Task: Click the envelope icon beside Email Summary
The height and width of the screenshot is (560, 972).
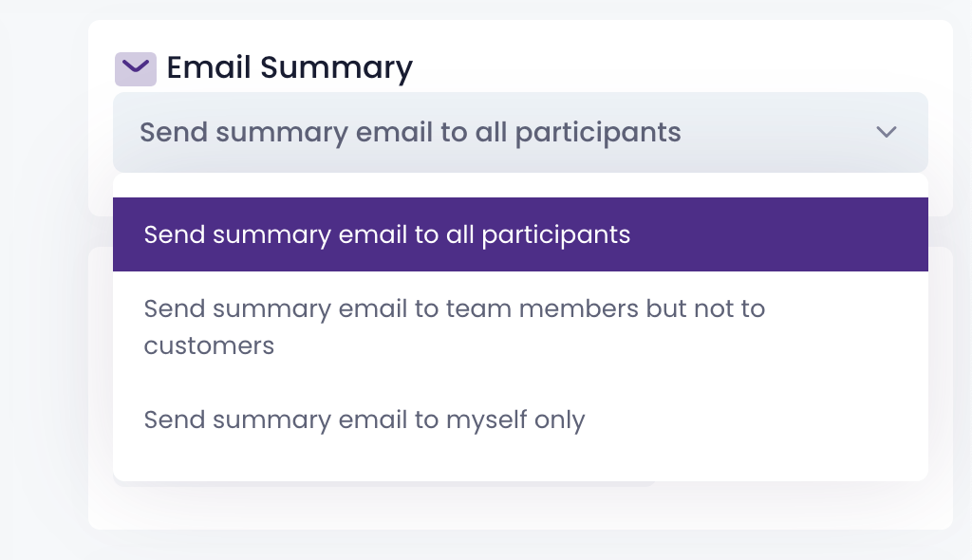Action: [135, 68]
